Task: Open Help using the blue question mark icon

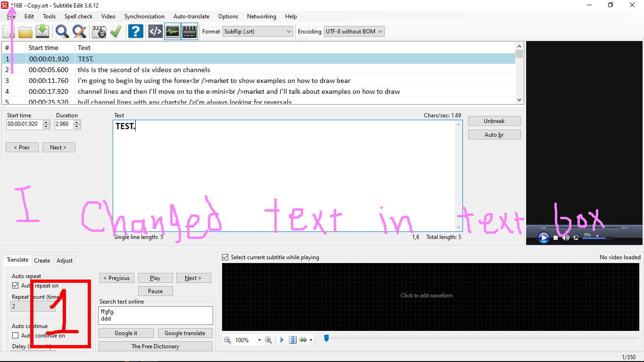Action: point(135,31)
